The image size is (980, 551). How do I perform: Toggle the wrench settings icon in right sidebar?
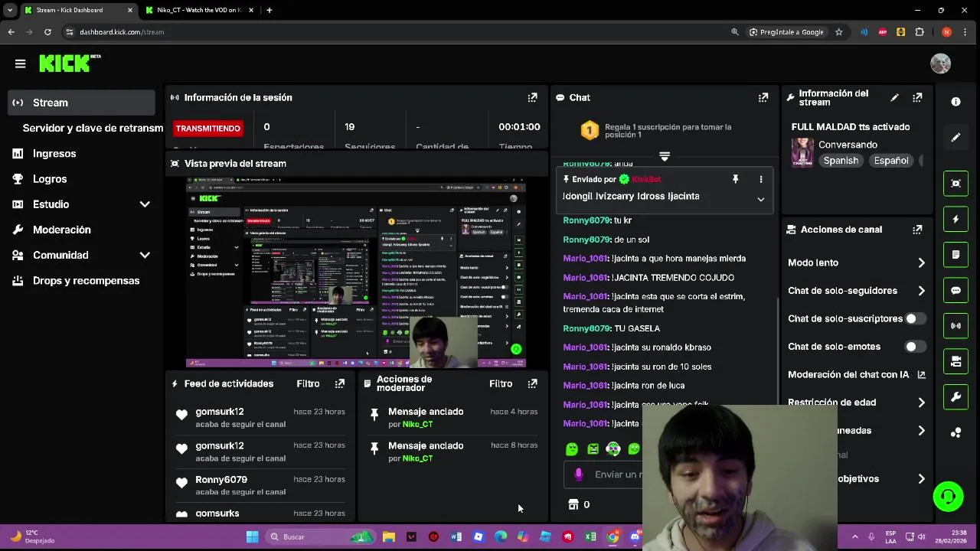coord(955,397)
